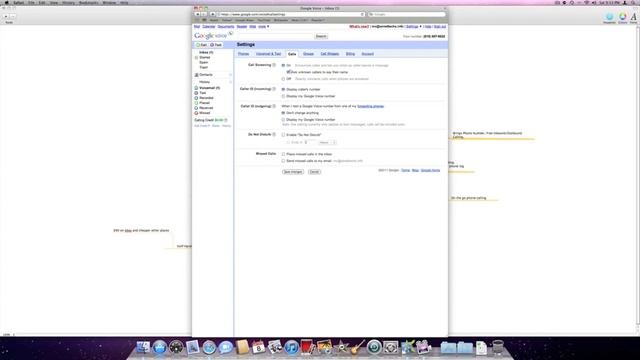Screen dimensions: 640x360
Task: Go back using Safari's back arrow
Action: tap(198, 14)
